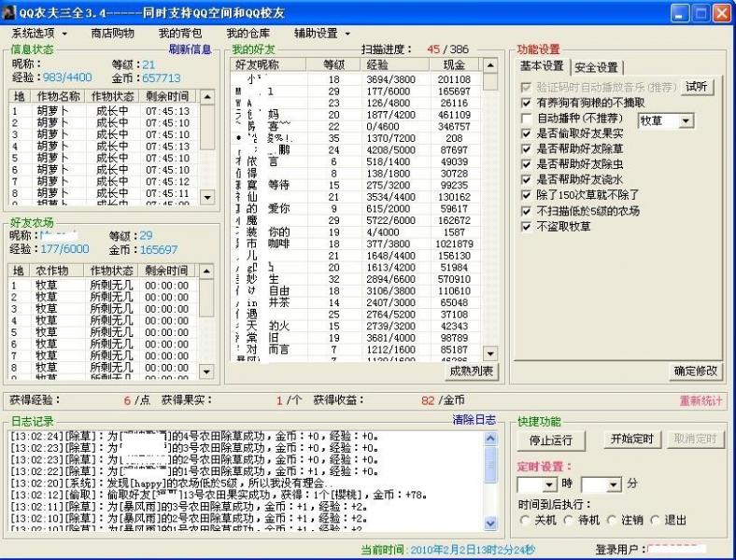The image size is (736, 560).
Task: Toggle 不盗取牧草 checkbox
Action: click(x=526, y=227)
